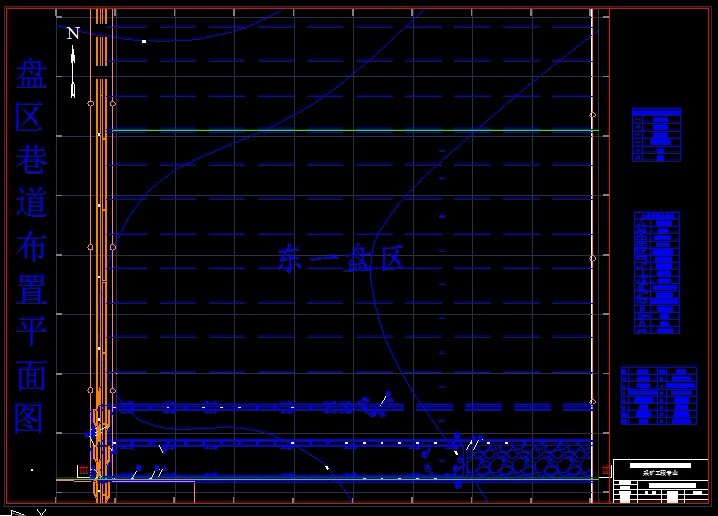Click the red section marker at right border
The image size is (718, 516).
605,470
